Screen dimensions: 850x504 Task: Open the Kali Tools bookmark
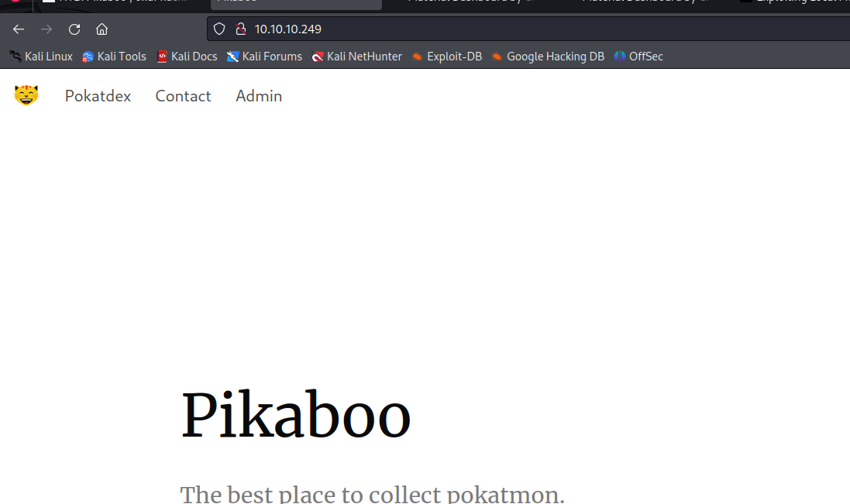[114, 57]
